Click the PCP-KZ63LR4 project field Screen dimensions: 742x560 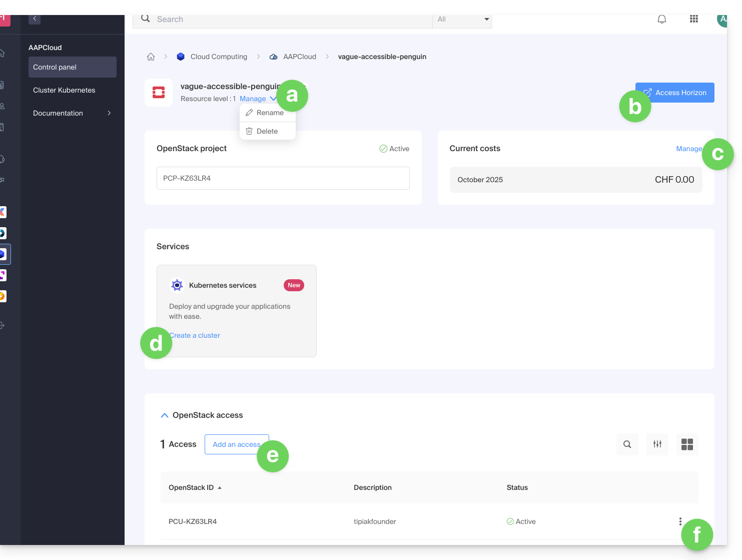coord(283,178)
